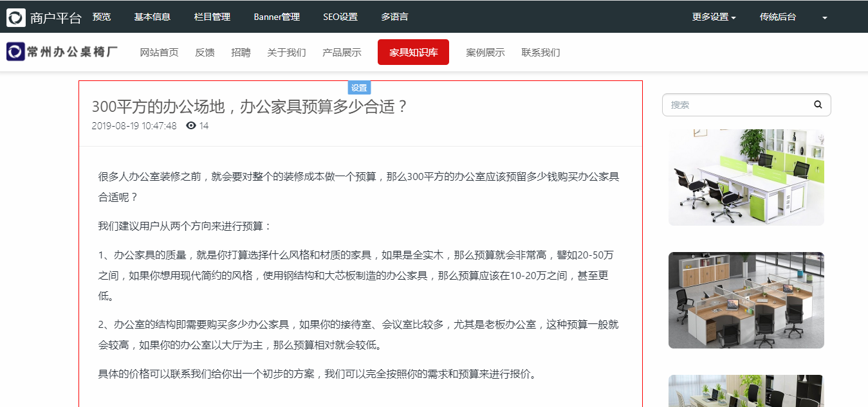Image resolution: width=868 pixels, height=407 pixels.
Task: Go to 传统后台
Action: pos(778,17)
